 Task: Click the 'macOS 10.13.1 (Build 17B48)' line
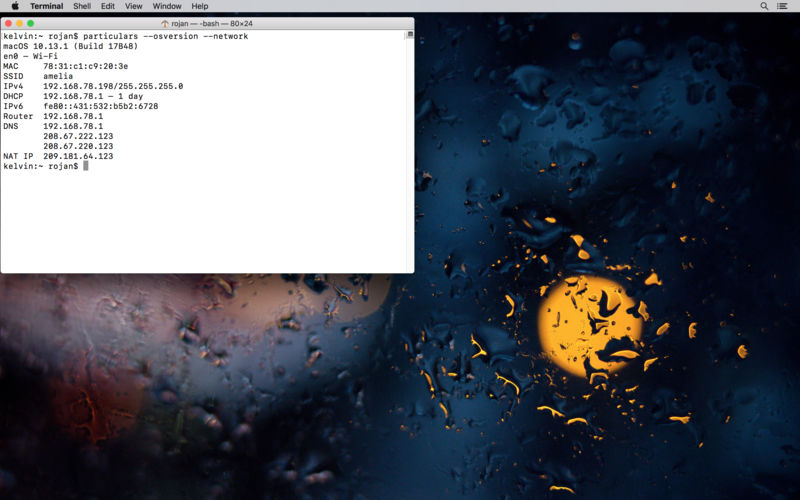tap(70, 46)
